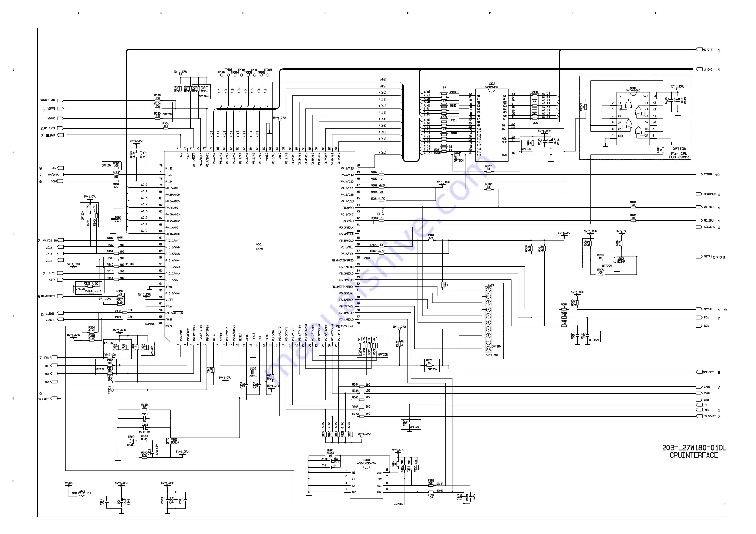This screenshot has width=756, height=534.
Task: Click the KEYB port label
Action: (52, 273)
